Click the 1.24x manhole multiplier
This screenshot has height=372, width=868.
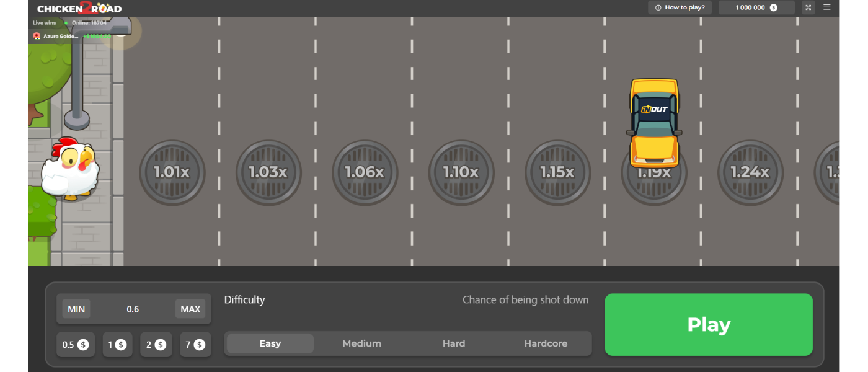[x=750, y=172]
